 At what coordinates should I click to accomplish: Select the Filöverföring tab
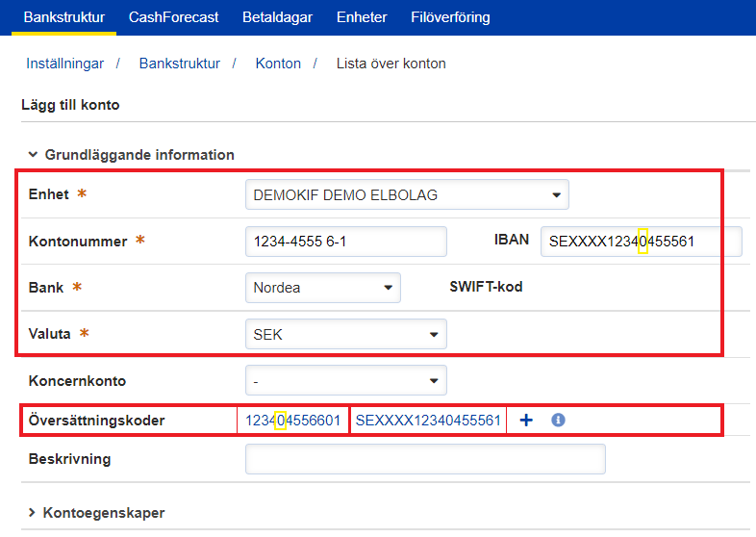click(x=450, y=17)
